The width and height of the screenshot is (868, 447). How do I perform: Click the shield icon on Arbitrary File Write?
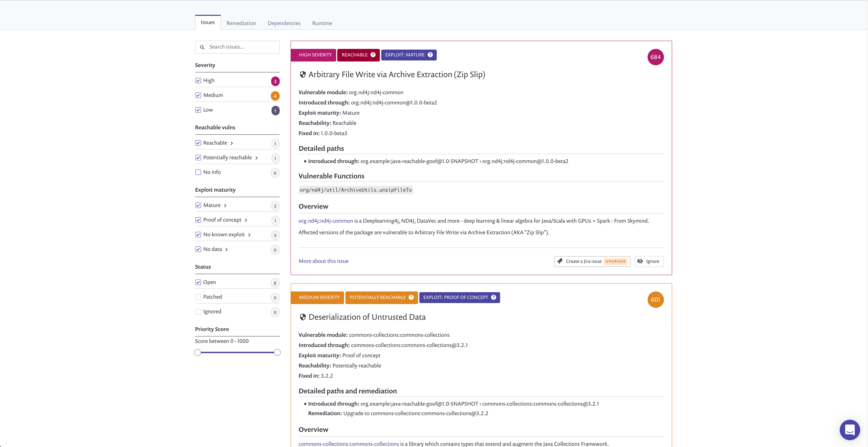coord(302,75)
